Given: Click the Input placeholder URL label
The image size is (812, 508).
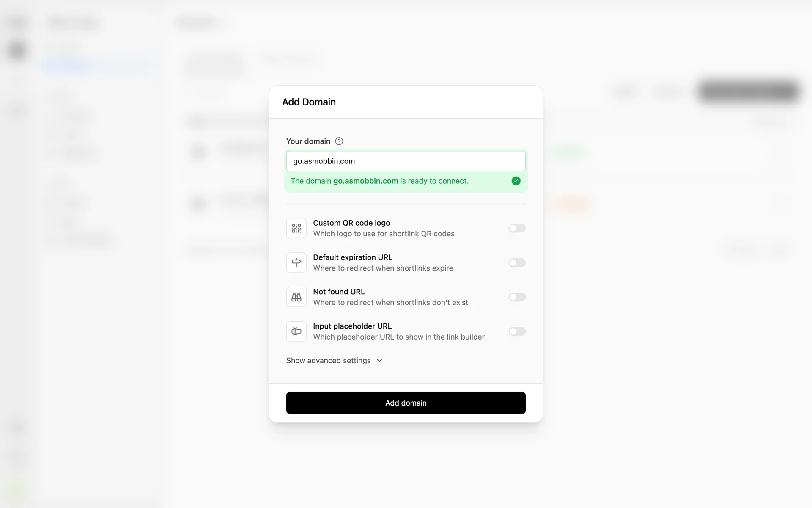Looking at the screenshot, I should [x=352, y=326].
